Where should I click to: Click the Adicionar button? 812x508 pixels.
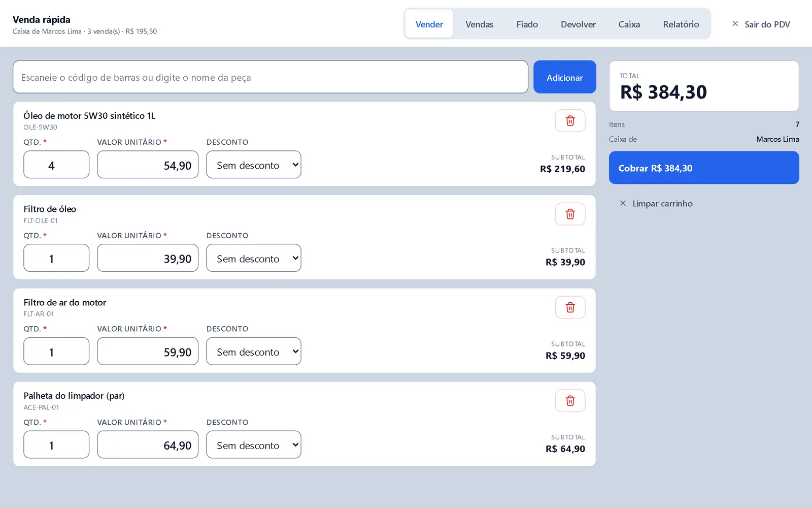pos(565,77)
